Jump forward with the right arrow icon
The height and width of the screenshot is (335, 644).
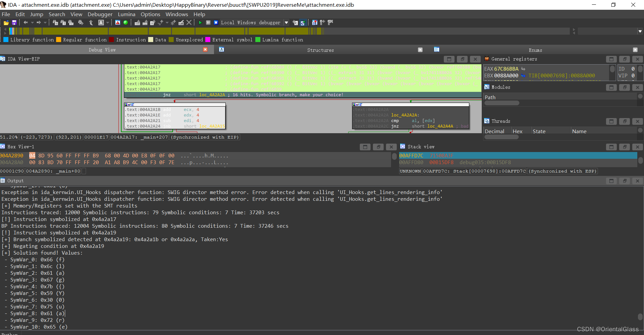(39, 23)
